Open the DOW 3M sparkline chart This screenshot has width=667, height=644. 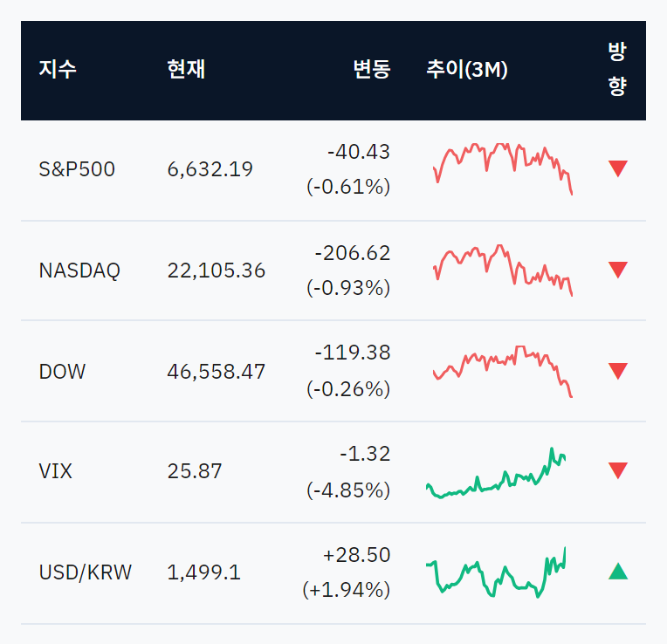(503, 372)
